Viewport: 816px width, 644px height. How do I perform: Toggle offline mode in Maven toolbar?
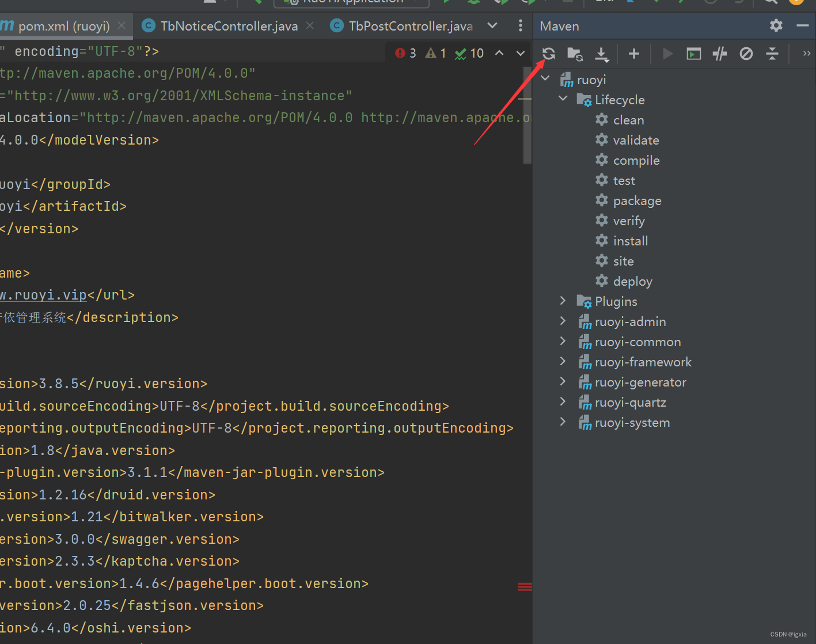point(720,54)
